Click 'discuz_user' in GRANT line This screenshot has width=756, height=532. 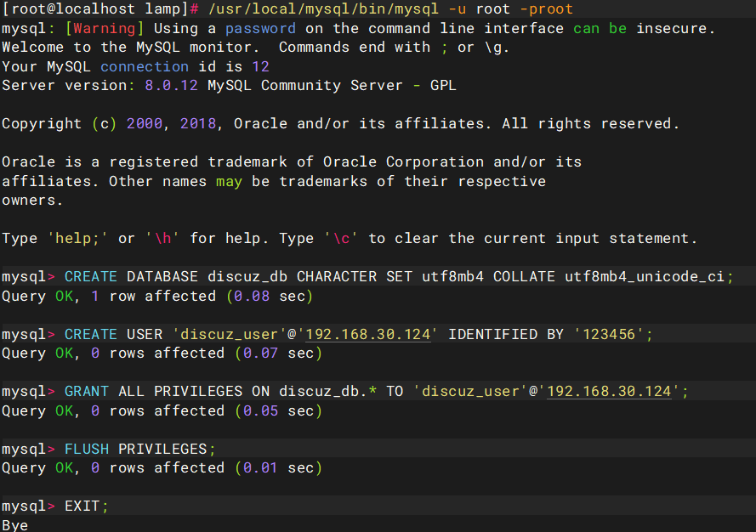click(x=470, y=391)
